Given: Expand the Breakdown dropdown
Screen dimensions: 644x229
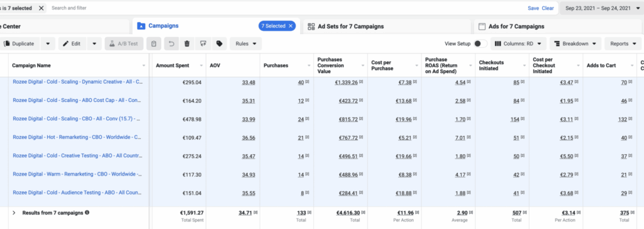Looking at the screenshot, I should (575, 43).
